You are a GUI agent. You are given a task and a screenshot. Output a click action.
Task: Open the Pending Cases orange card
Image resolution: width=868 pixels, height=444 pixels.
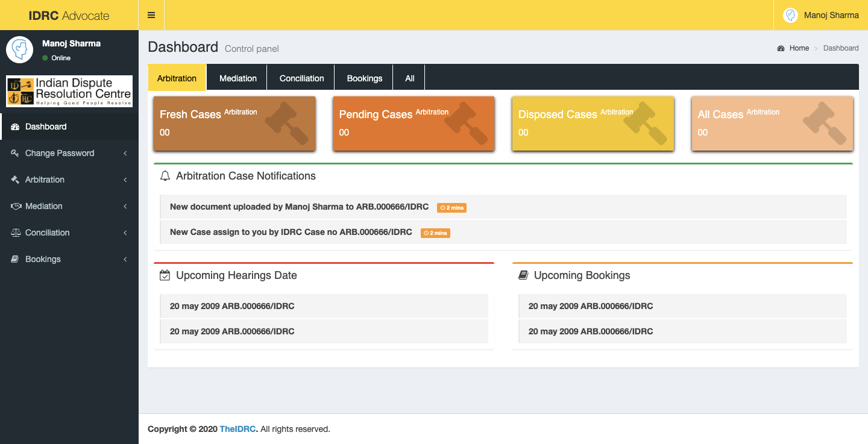[414, 124]
